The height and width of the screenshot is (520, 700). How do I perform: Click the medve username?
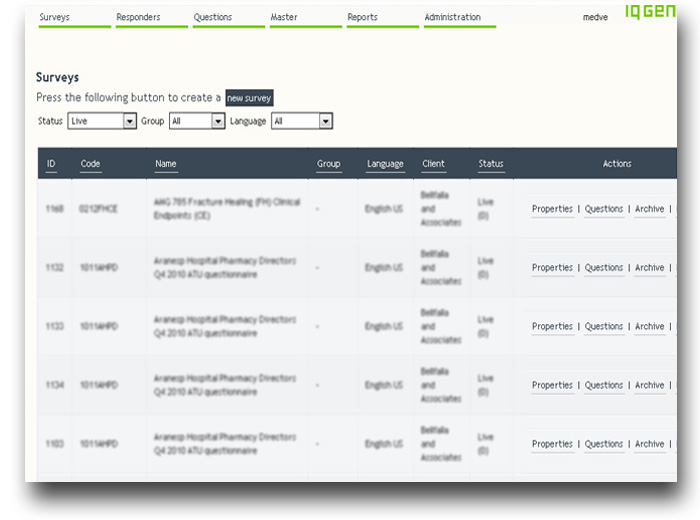point(595,18)
